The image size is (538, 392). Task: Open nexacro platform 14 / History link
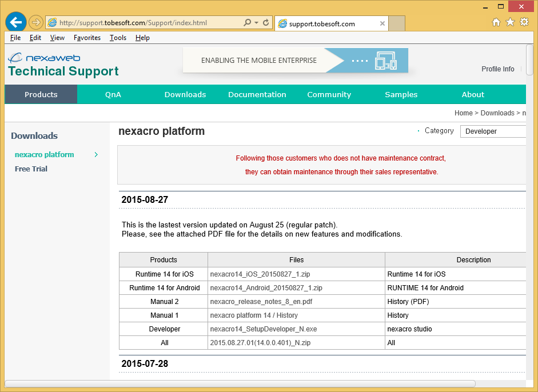point(254,315)
